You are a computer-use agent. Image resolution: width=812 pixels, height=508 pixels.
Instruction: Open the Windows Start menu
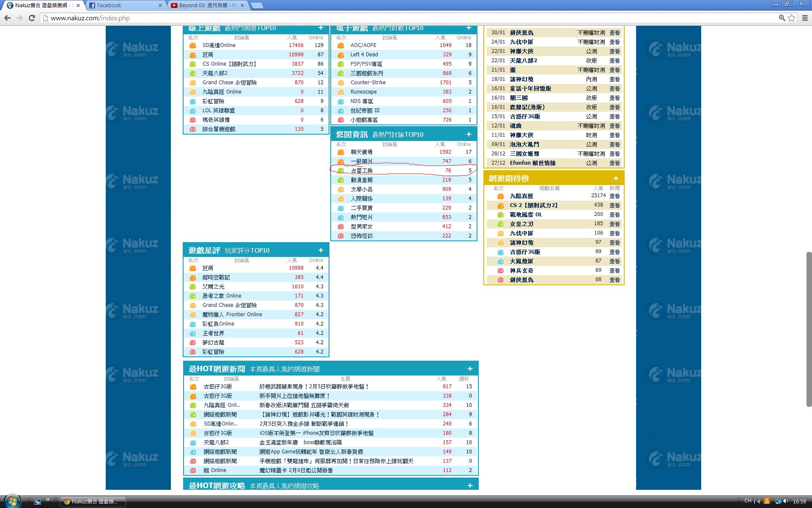[12, 501]
